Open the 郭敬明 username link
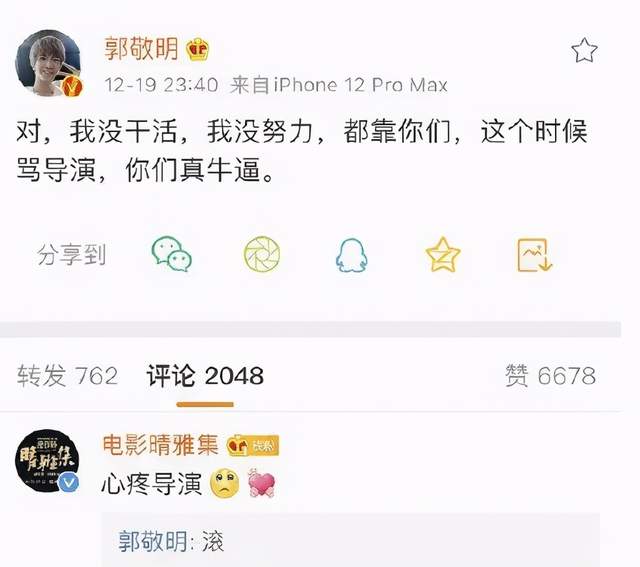This screenshot has height=567, width=640. click(141, 49)
